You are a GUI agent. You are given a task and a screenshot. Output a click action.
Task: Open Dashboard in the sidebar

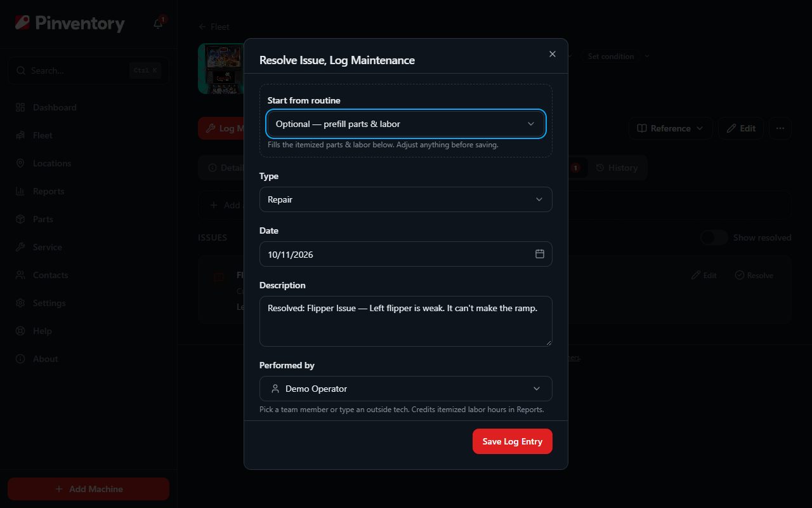tap(89, 107)
